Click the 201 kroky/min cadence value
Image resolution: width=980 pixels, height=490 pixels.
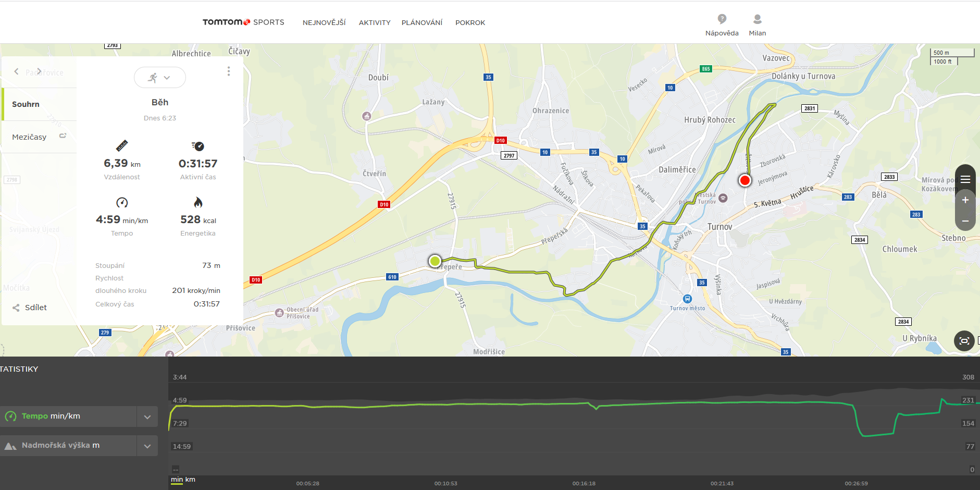click(196, 291)
